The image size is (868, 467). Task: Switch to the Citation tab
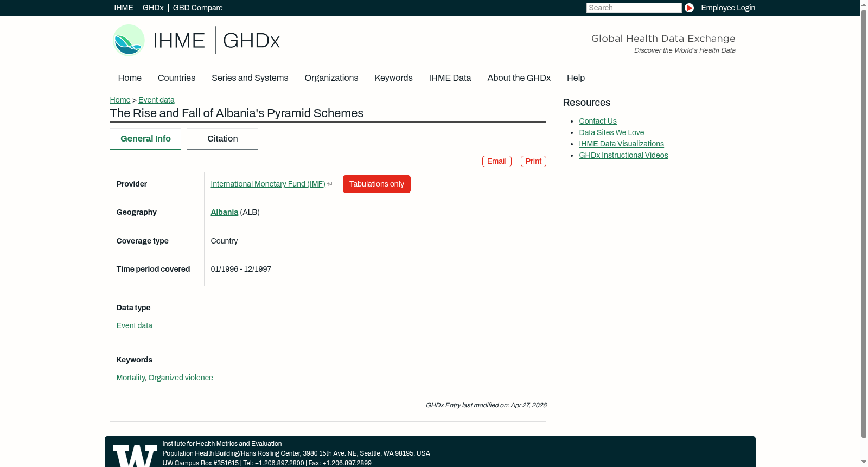pos(222,139)
